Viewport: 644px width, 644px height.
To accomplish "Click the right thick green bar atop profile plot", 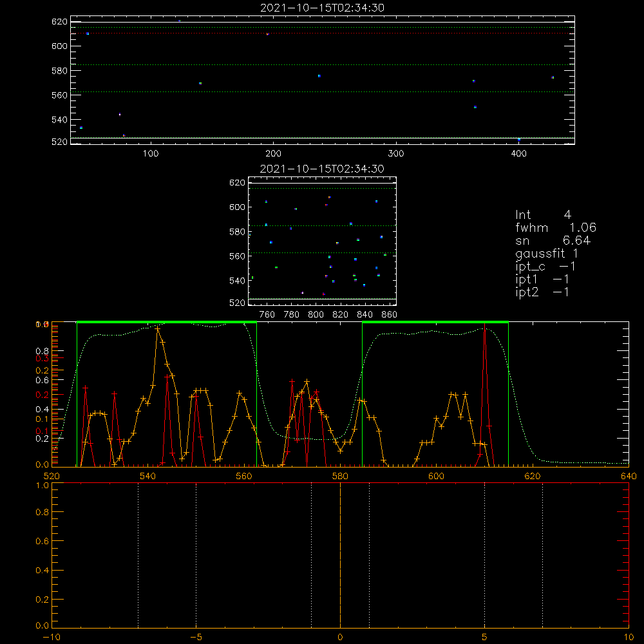I will (x=435, y=323).
